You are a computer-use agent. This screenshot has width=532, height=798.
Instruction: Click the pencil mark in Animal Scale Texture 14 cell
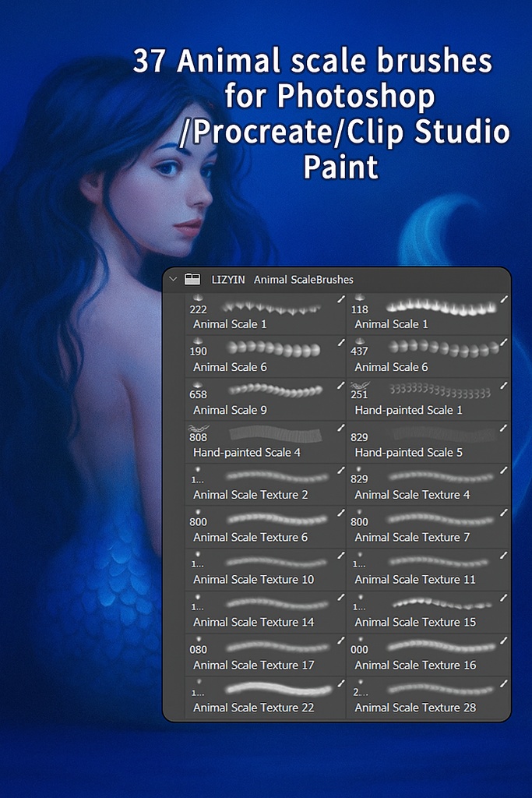point(341,598)
